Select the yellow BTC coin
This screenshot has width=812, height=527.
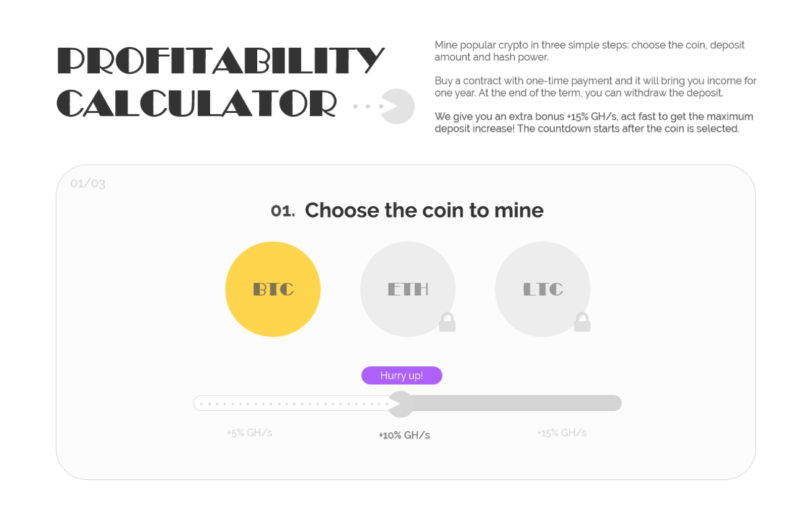(x=273, y=289)
